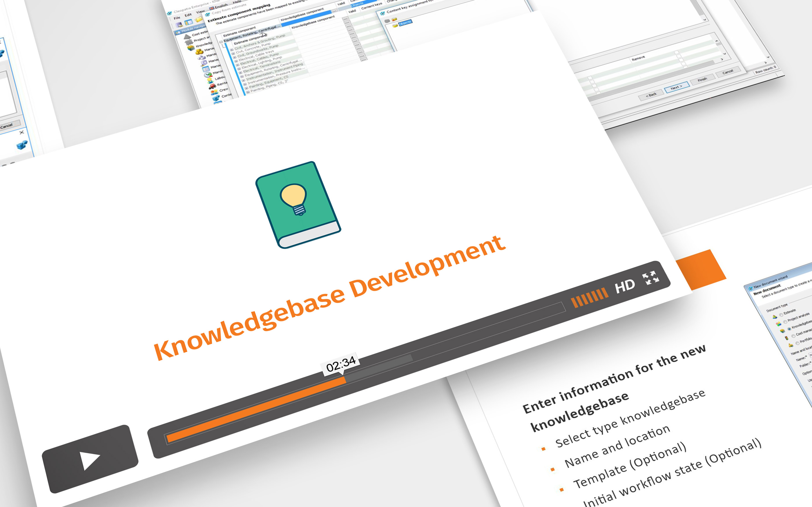Image resolution: width=812 pixels, height=507 pixels.
Task: Select the Project analysis radio button
Action: click(785, 322)
